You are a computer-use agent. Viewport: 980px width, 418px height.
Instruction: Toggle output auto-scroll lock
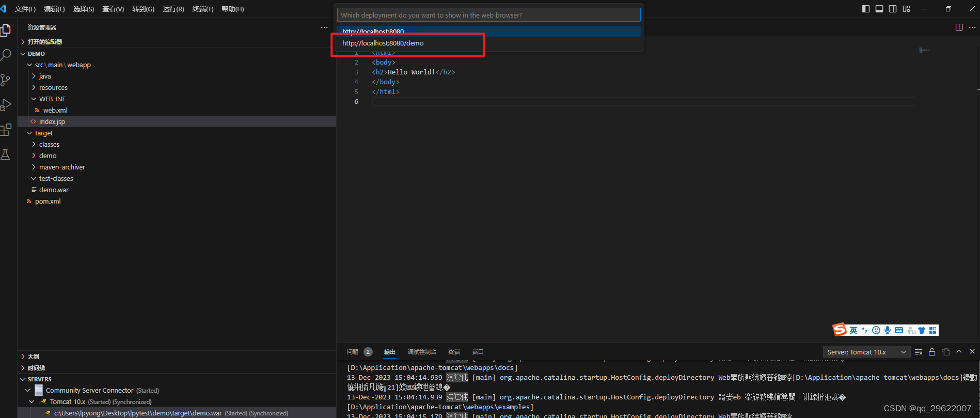coord(932,352)
